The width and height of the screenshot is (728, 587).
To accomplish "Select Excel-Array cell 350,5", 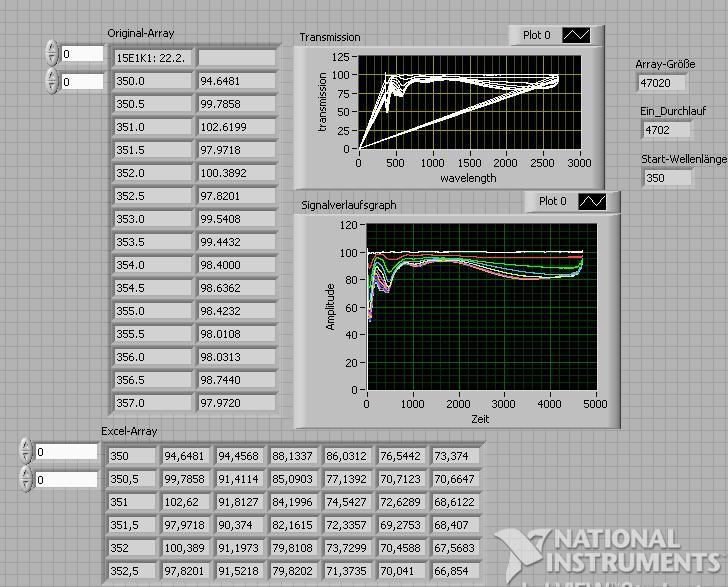I will tap(131, 479).
